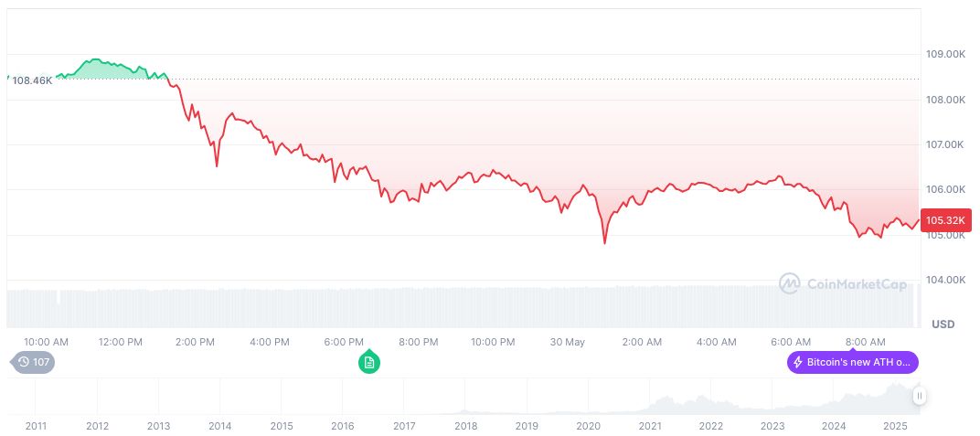Click the "30 May" date axis label
This screenshot has height=436, width=980.
click(x=567, y=342)
